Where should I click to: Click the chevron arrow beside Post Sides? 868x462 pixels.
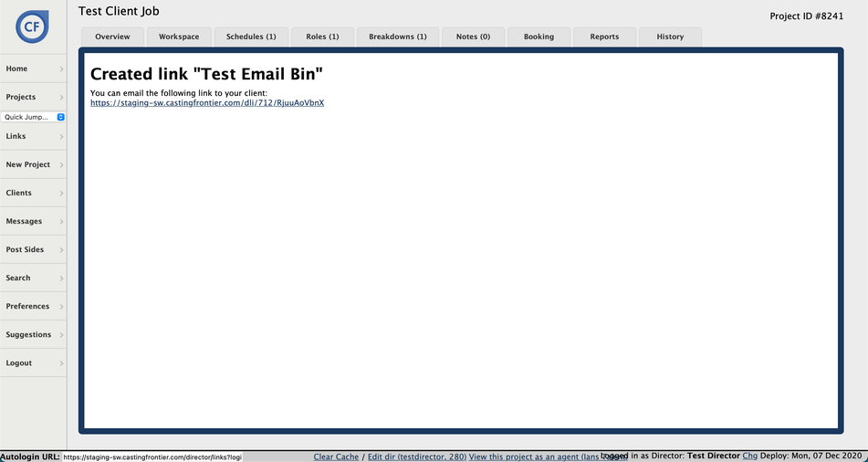[x=61, y=250]
